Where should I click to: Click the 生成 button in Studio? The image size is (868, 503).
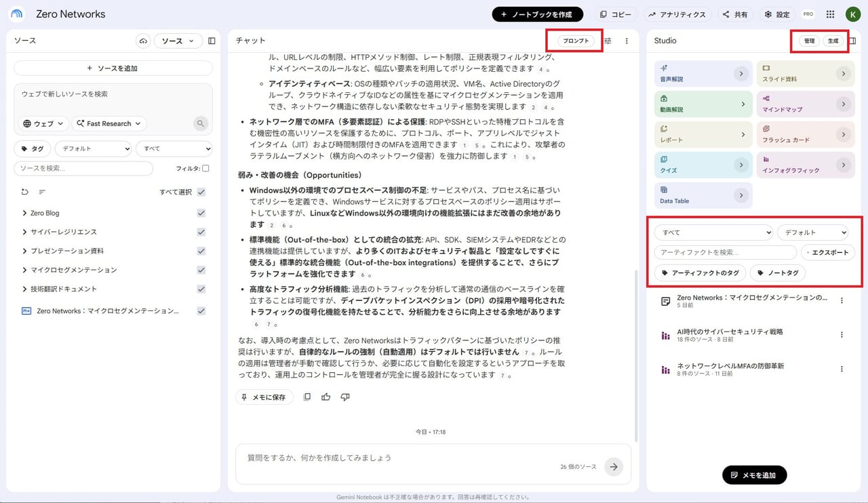(833, 41)
